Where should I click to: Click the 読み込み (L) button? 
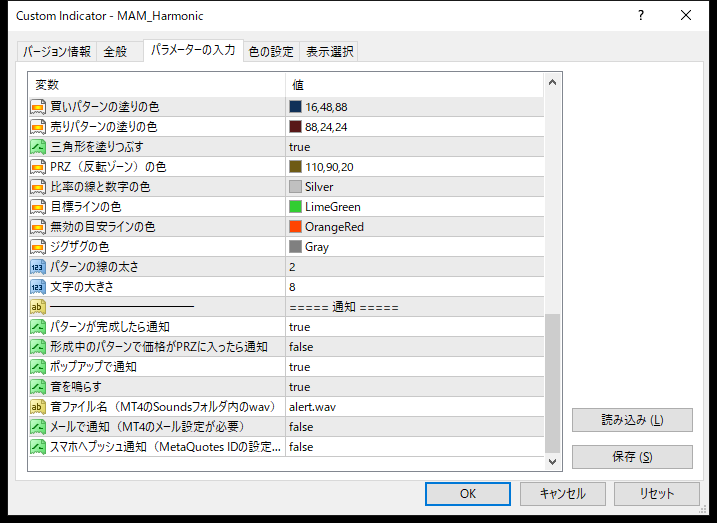632,420
